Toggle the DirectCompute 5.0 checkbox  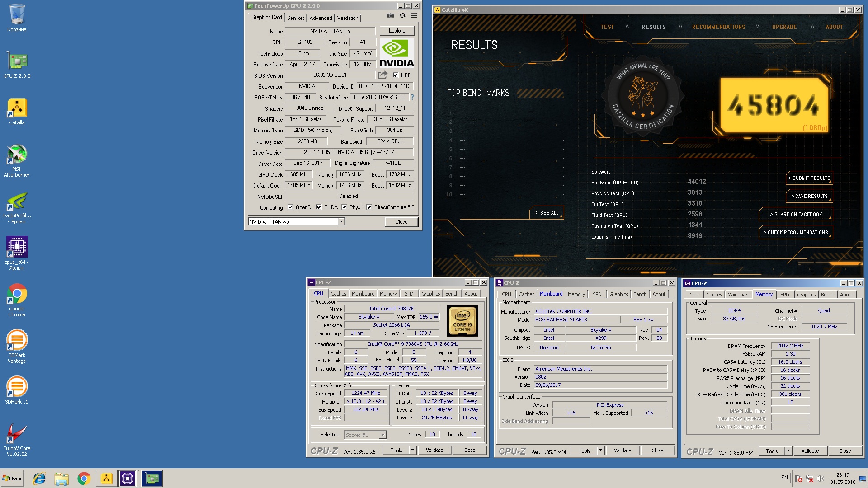[x=369, y=207]
